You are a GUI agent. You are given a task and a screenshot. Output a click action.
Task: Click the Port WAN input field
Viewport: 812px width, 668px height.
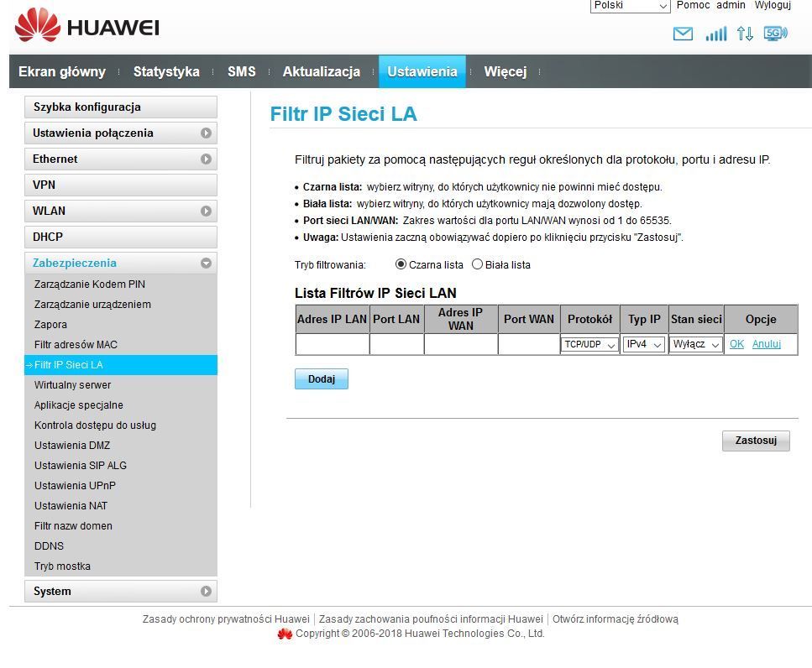529,344
